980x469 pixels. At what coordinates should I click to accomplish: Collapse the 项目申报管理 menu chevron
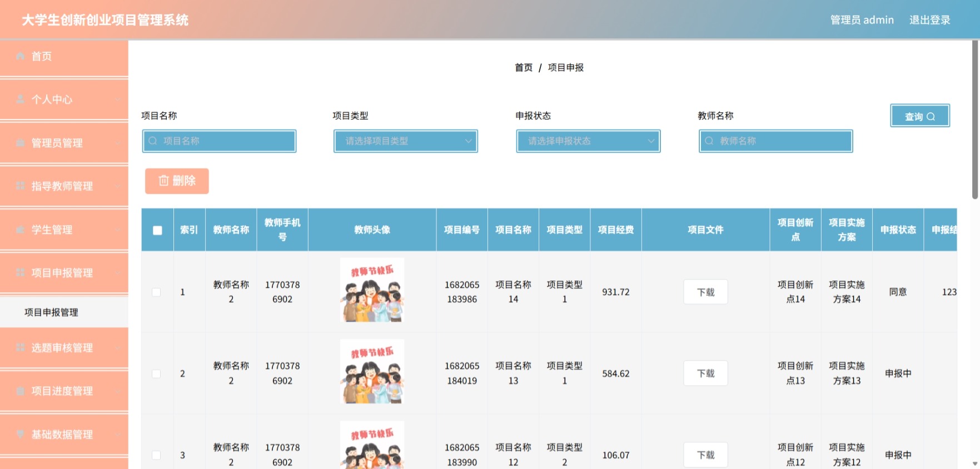(x=118, y=273)
